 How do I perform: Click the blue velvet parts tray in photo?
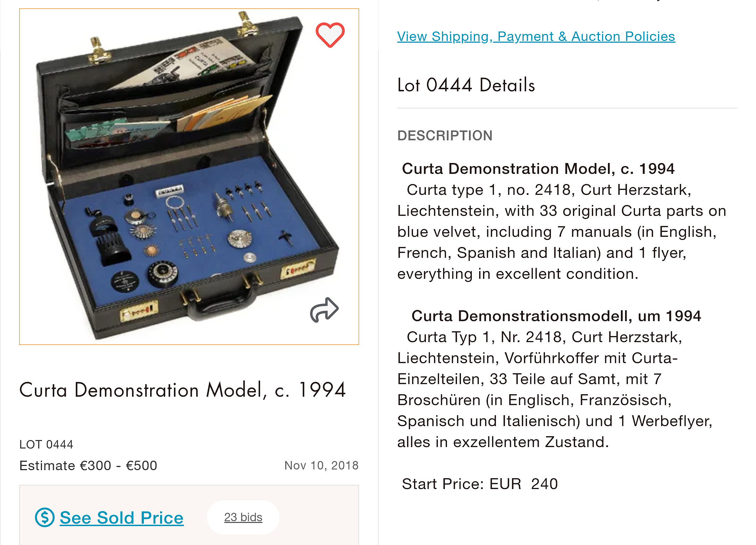189,231
